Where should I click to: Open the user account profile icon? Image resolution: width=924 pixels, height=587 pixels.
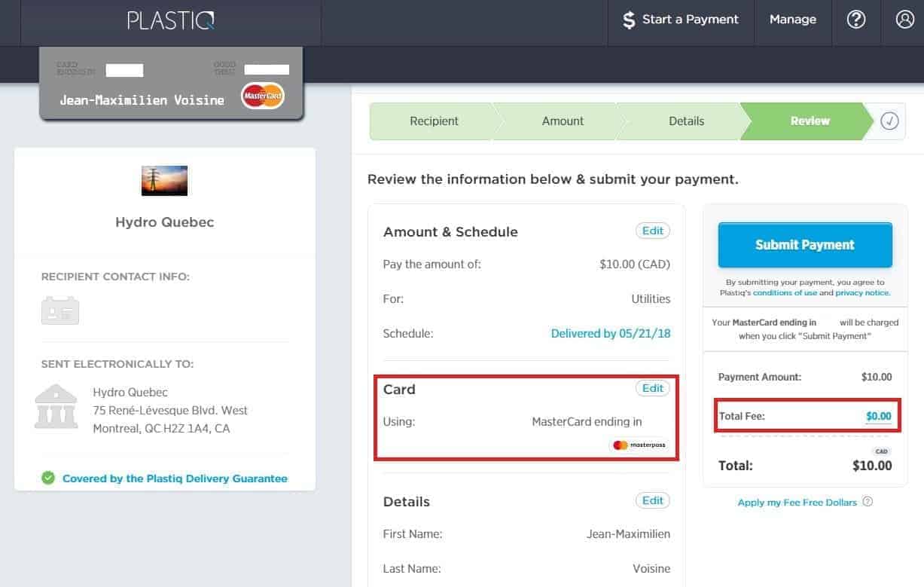904,20
